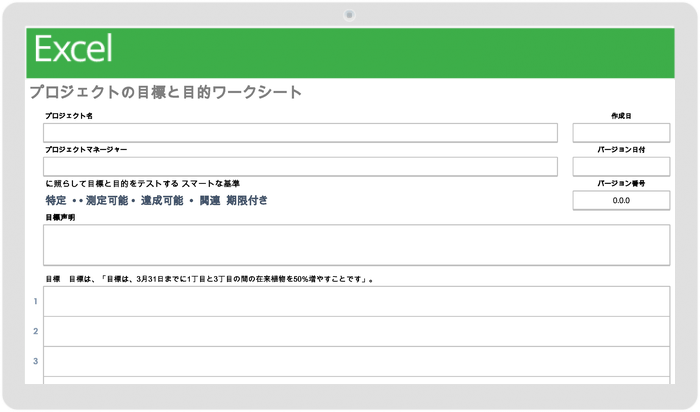Screen dimensions: 700x412
Task: Click the version number field showing 0.0.0
Action: pos(621,200)
